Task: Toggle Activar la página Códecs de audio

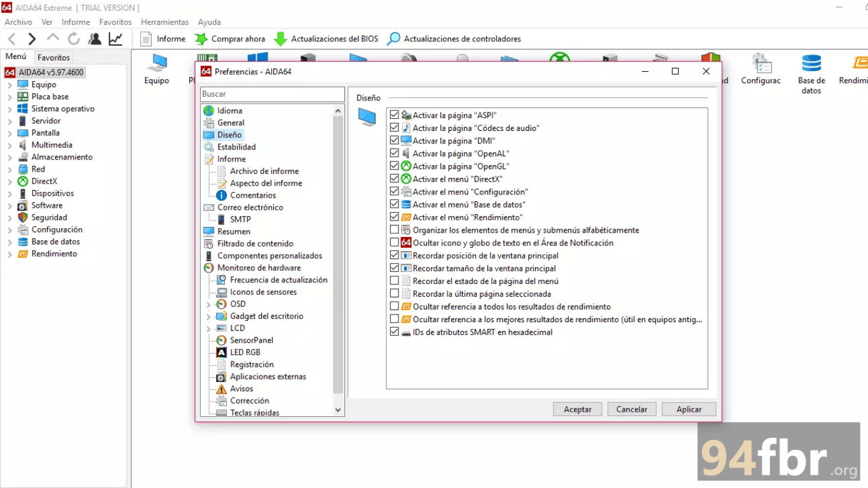Action: coord(395,128)
